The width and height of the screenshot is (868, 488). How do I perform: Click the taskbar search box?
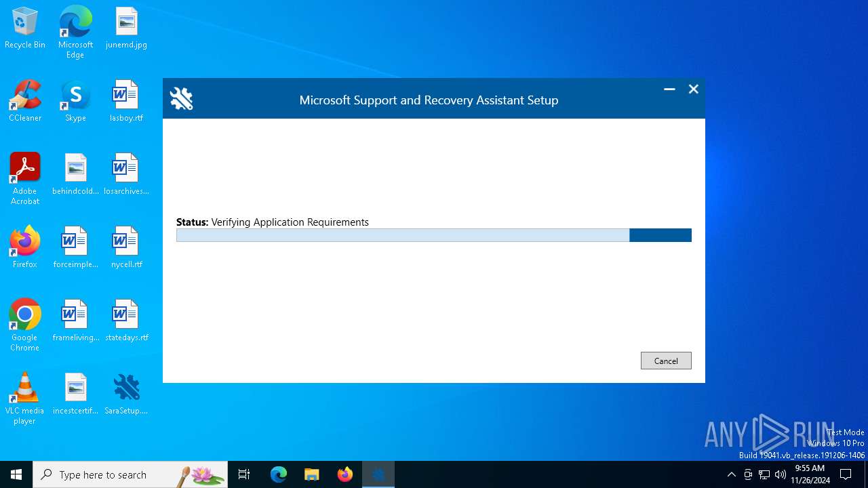[130, 474]
